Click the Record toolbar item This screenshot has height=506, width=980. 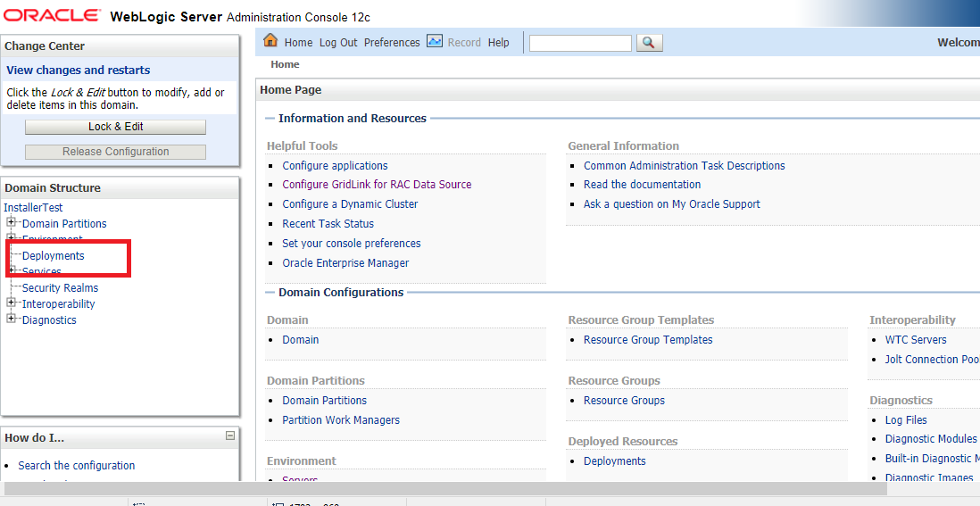tap(464, 43)
